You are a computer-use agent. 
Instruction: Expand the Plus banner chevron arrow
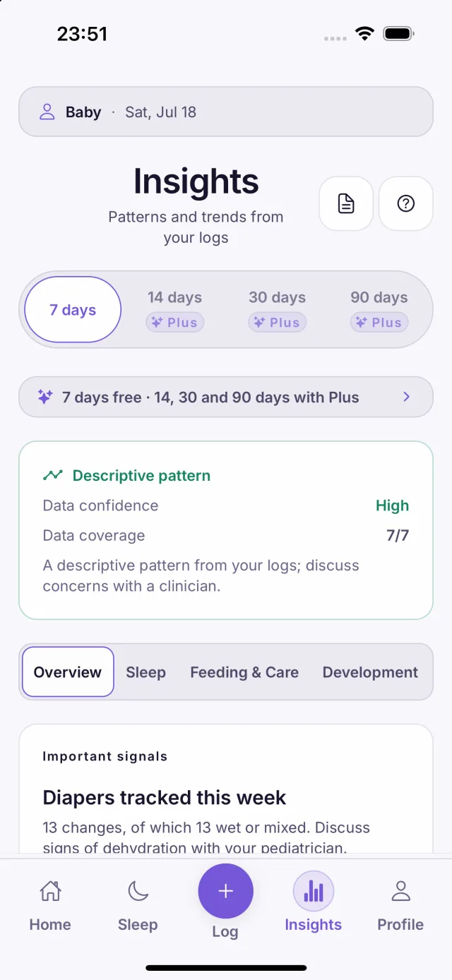406,397
